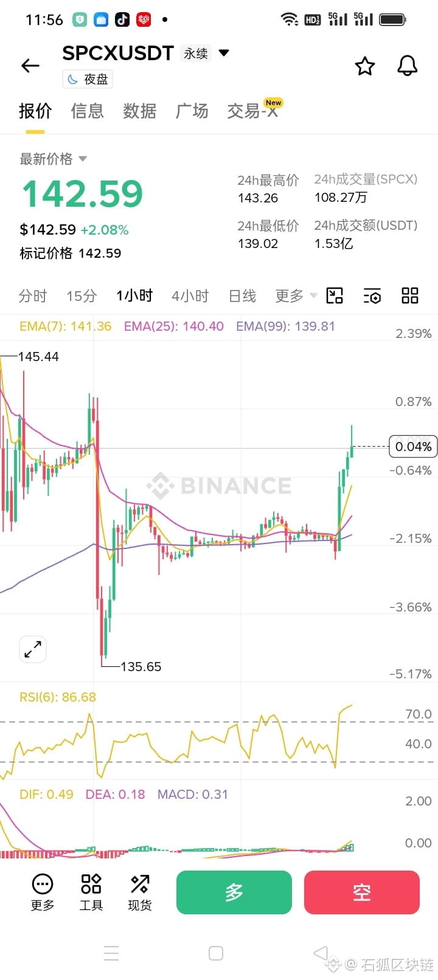Open 最新价格 price type dropdown
This screenshot has width=438, height=980.
53,159
